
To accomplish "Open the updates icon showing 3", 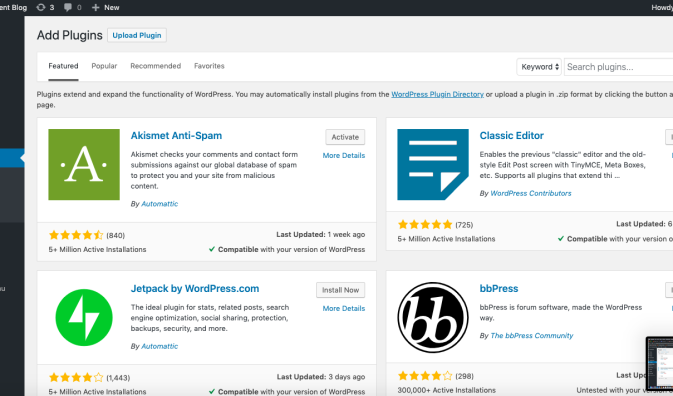I will click(x=45, y=7).
